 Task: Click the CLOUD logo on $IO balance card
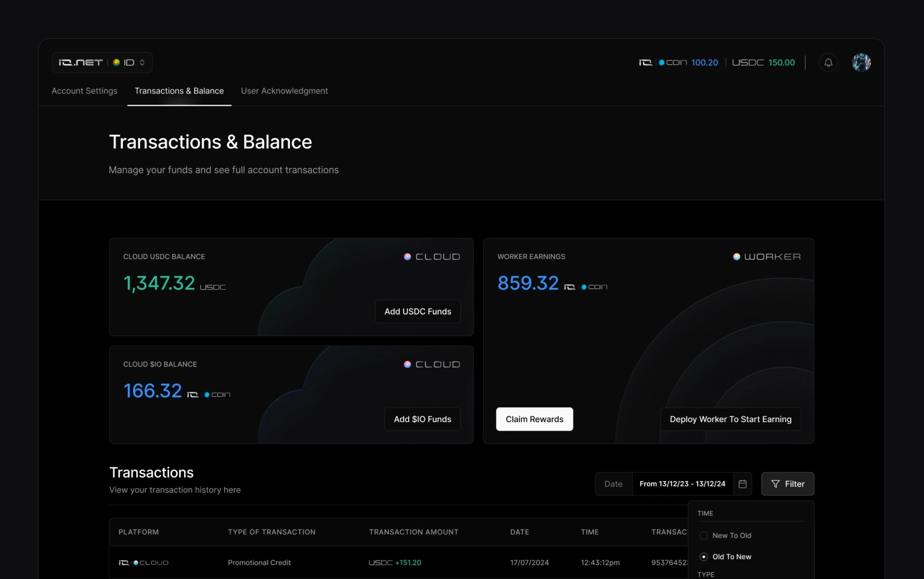tap(432, 364)
